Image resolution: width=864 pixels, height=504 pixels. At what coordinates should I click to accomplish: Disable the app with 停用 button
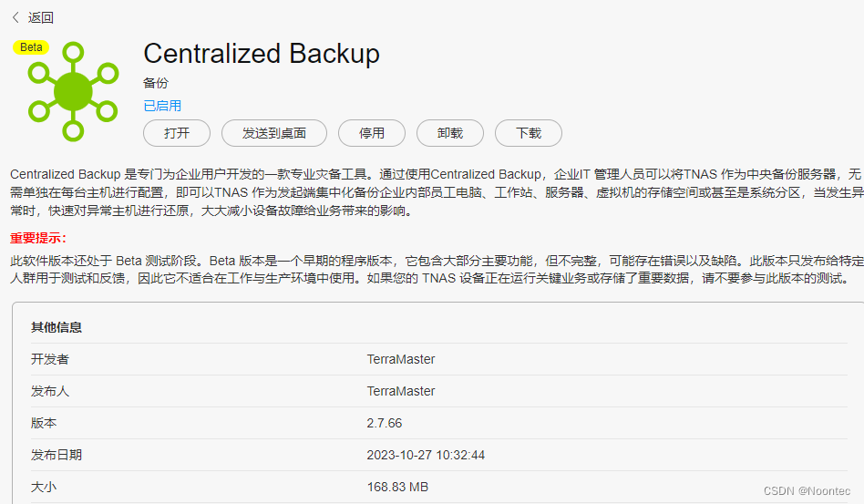[372, 133]
